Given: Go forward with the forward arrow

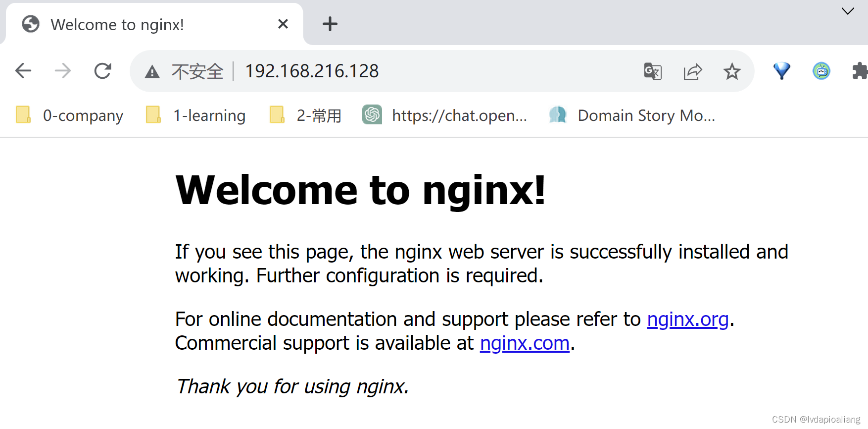Looking at the screenshot, I should click(x=63, y=71).
